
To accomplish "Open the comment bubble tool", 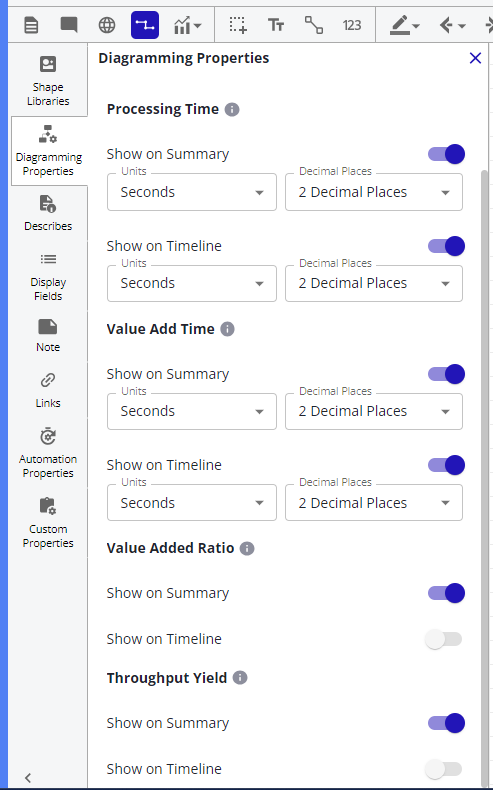I will point(69,24).
